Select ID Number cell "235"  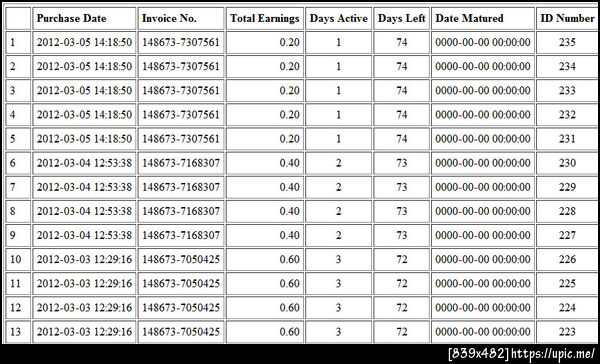(568, 42)
